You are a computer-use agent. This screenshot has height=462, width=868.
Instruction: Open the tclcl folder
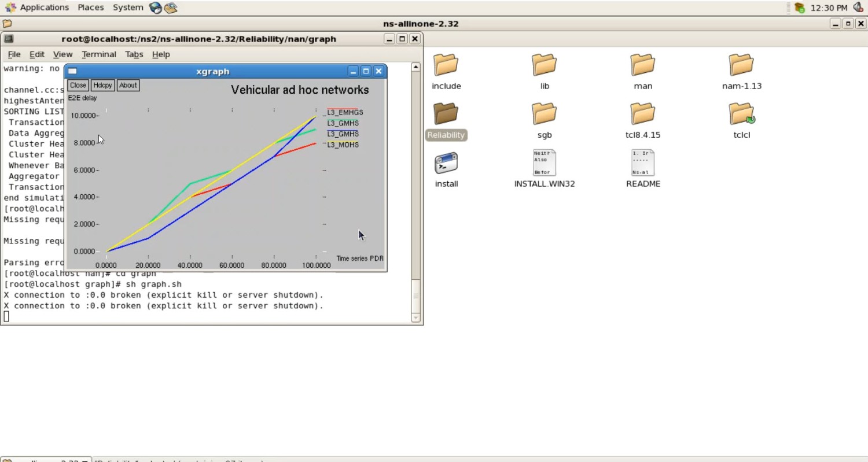click(x=741, y=114)
